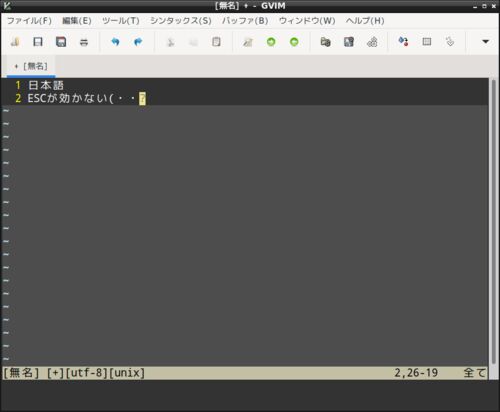
Task: Click the Load session toolbar icon
Action: [325, 42]
